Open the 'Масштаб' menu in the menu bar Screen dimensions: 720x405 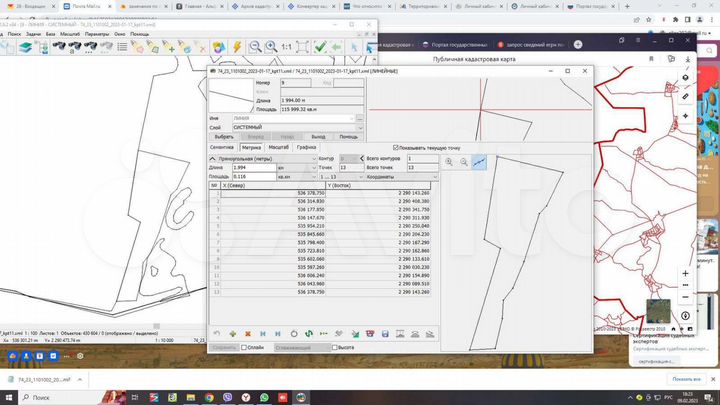[70, 34]
